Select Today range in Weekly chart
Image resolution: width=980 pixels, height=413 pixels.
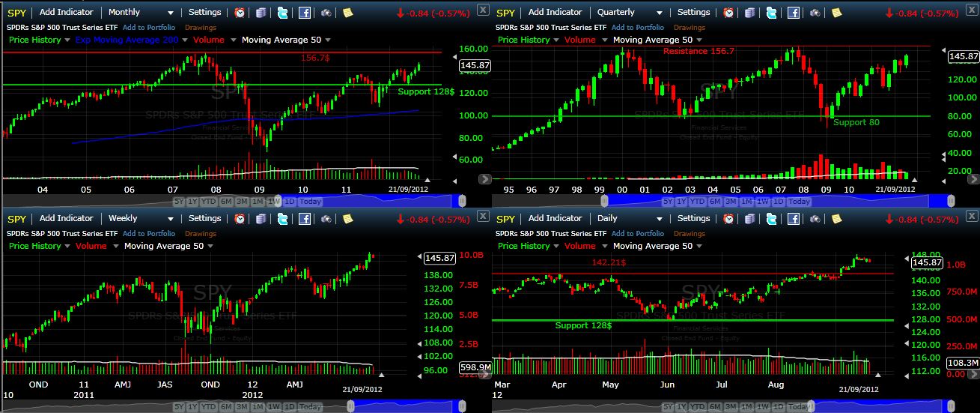[x=310, y=408]
